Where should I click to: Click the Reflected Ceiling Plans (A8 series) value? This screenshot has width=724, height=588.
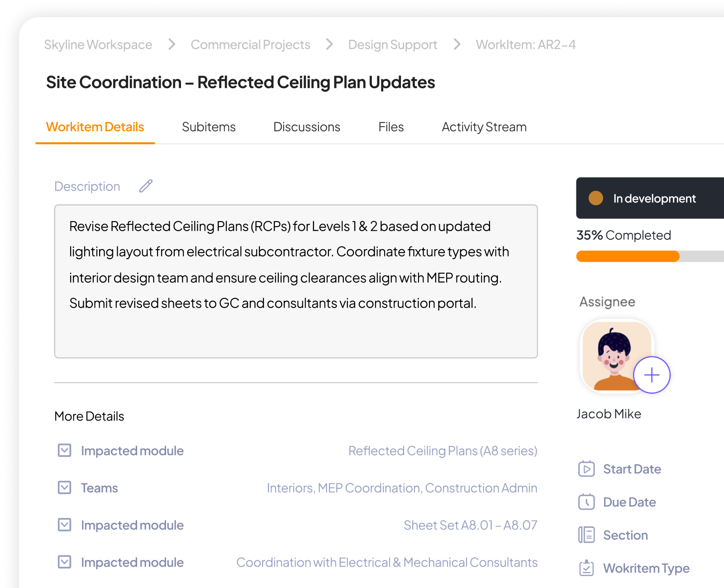(x=443, y=451)
